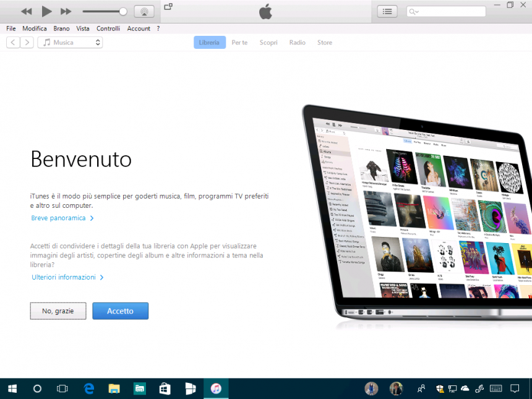This screenshot has width=532, height=399.
Task: Open Microsoft Store from taskbar
Action: (165, 388)
